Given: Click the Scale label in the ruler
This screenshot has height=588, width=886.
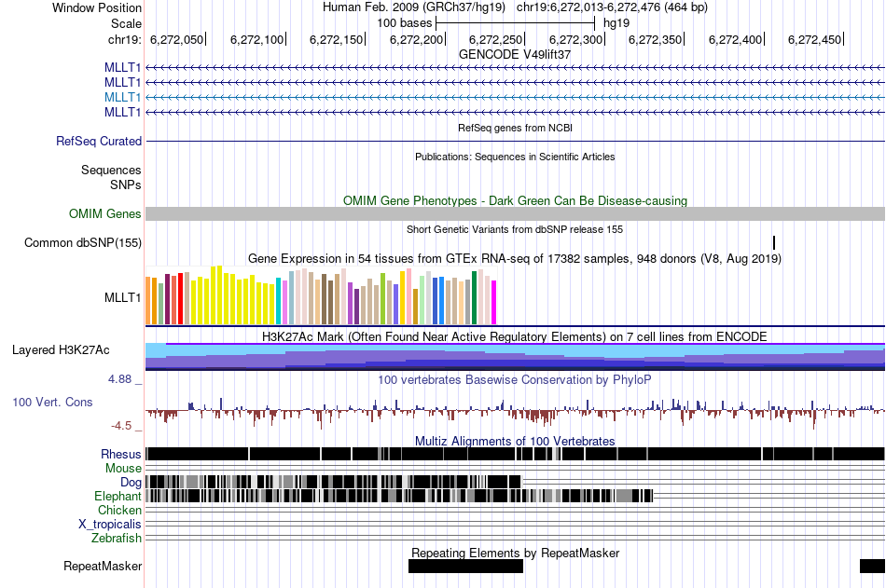Looking at the screenshot, I should pyautogui.click(x=126, y=23).
